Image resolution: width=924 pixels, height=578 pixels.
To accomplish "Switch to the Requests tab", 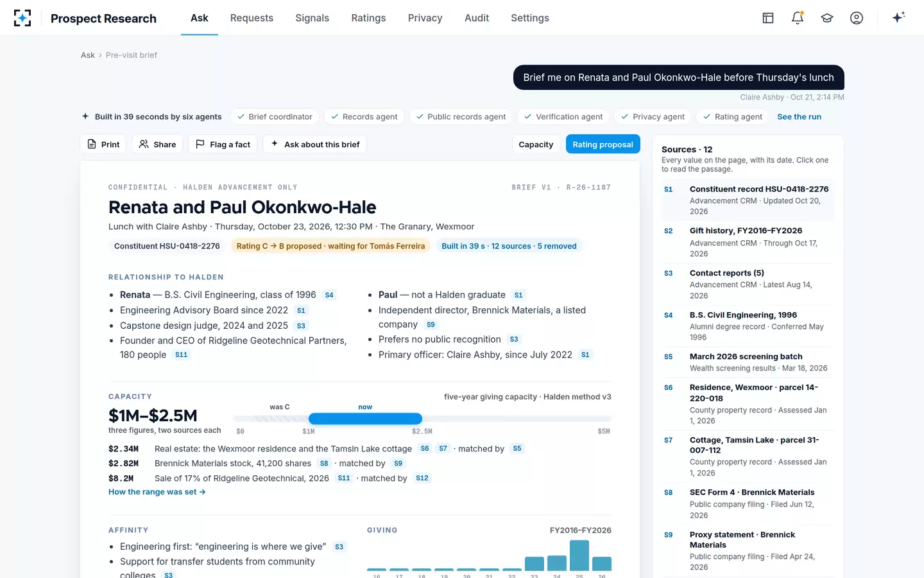I will (x=252, y=18).
